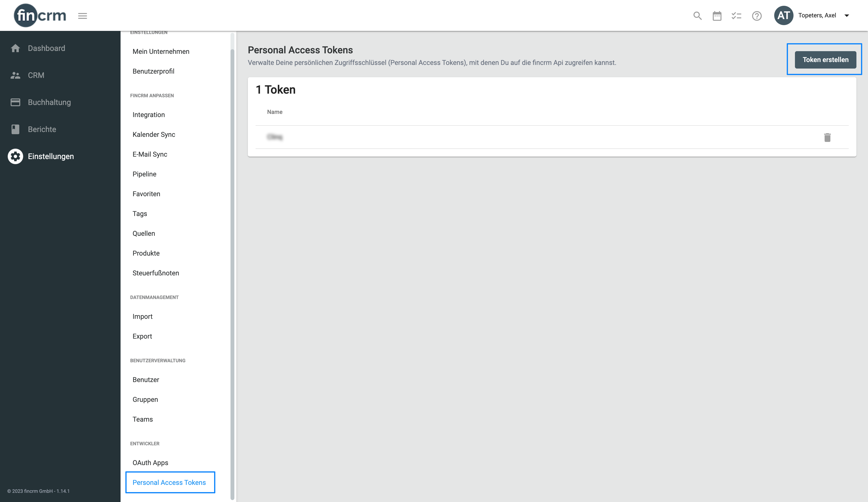The image size is (868, 502).
Task: Click the fincrm logo
Action: 40,15
